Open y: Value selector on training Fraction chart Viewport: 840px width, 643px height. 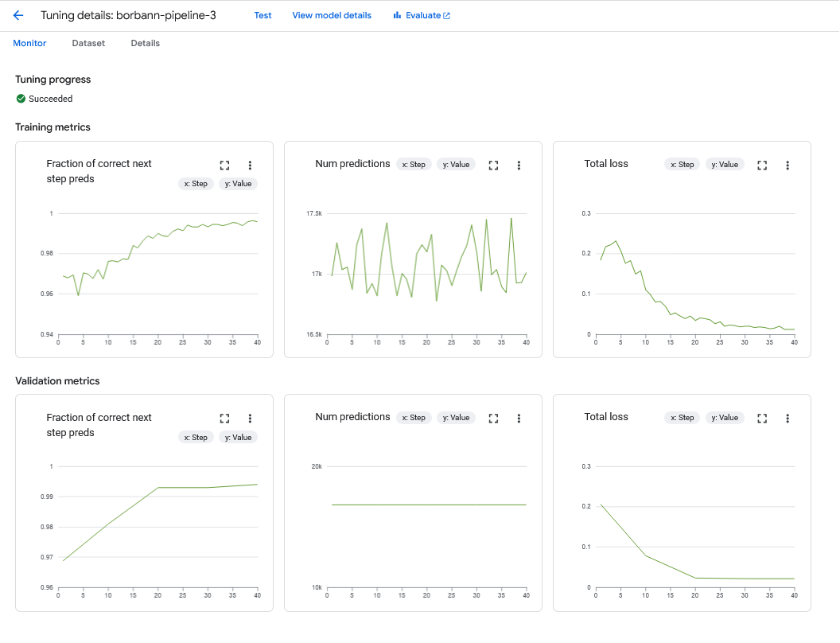point(238,183)
